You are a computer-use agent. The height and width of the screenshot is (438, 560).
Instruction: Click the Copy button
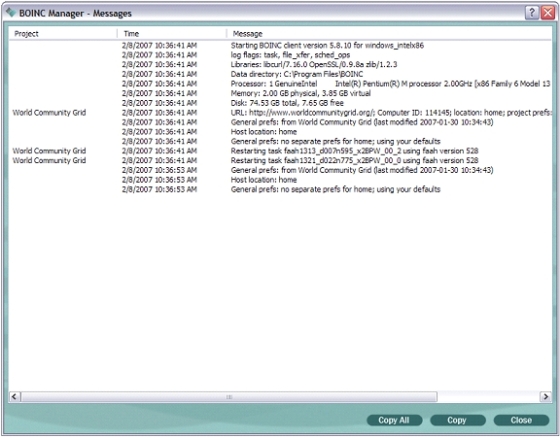[x=458, y=420]
